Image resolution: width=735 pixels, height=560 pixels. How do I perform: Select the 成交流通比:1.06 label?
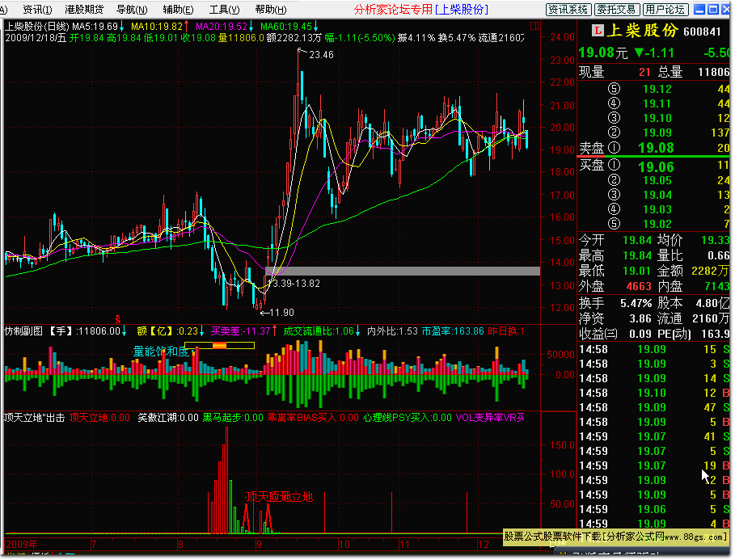pyautogui.click(x=319, y=331)
